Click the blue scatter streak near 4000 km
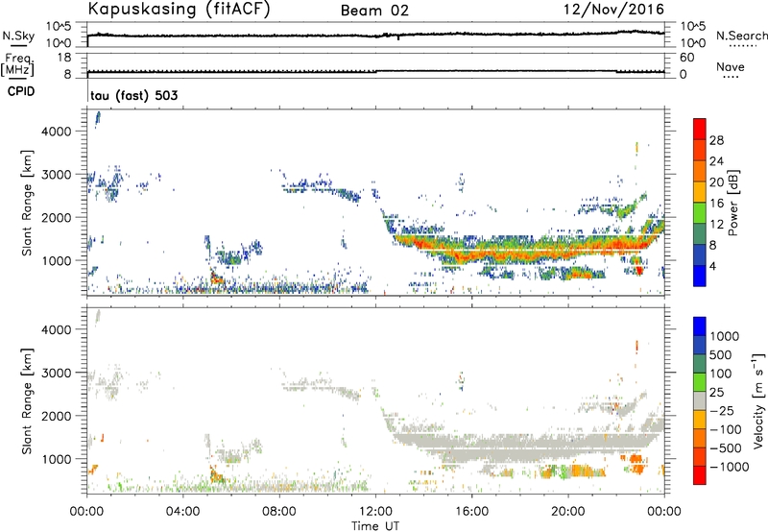 (x=98, y=119)
